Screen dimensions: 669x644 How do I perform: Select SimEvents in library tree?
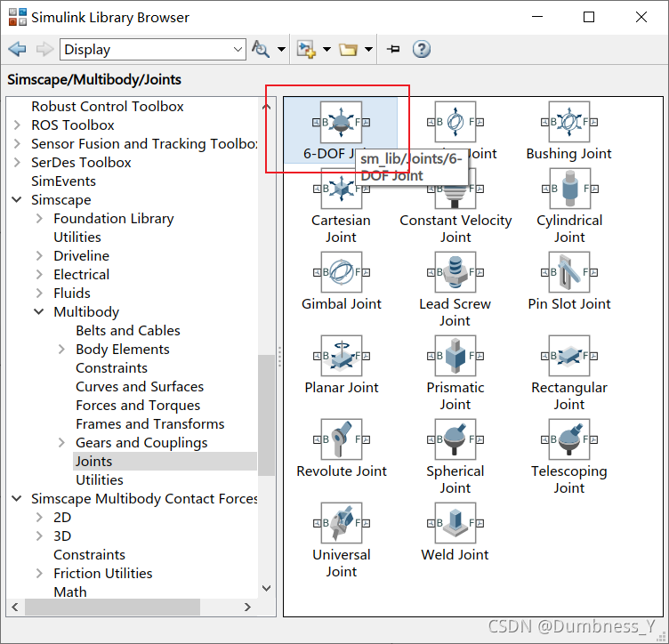point(63,181)
